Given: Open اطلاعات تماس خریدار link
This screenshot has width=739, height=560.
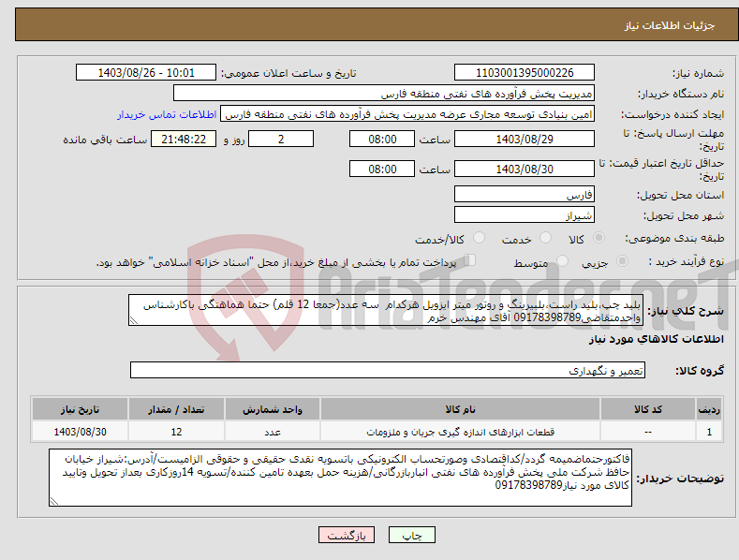Looking at the screenshot, I should tap(167, 114).
